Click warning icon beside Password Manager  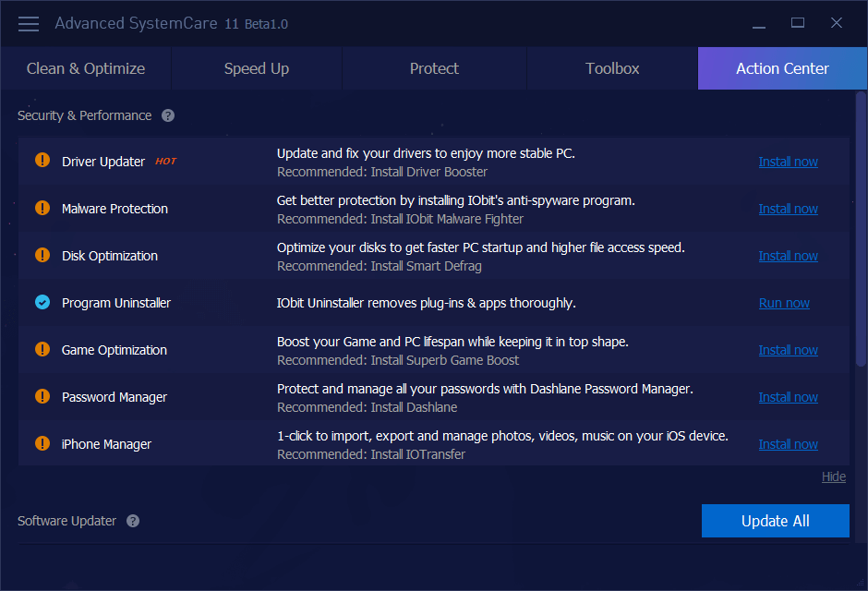(42, 396)
